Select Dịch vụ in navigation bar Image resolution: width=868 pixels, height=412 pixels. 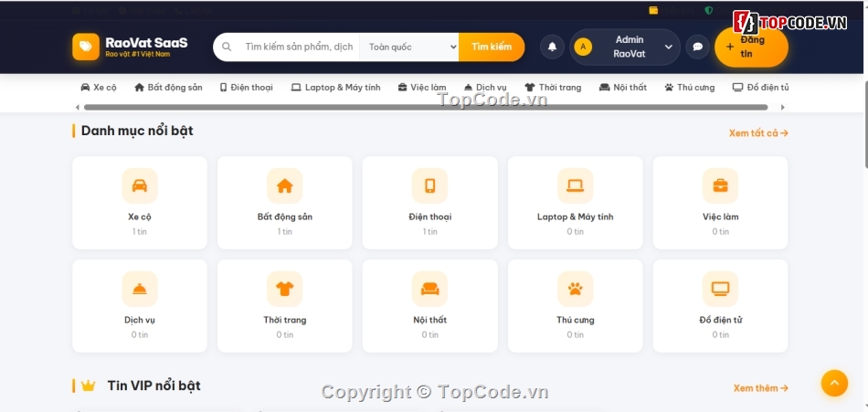(x=485, y=88)
